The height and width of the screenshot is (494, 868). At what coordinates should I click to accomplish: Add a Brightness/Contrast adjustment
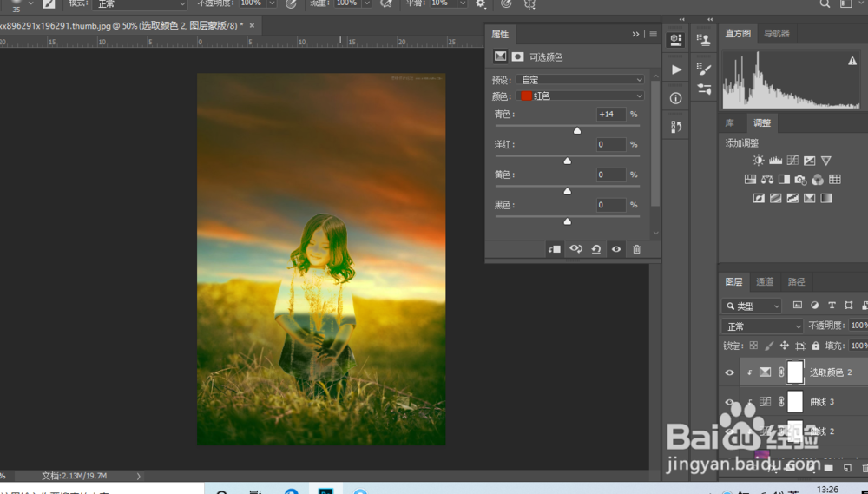coord(758,161)
